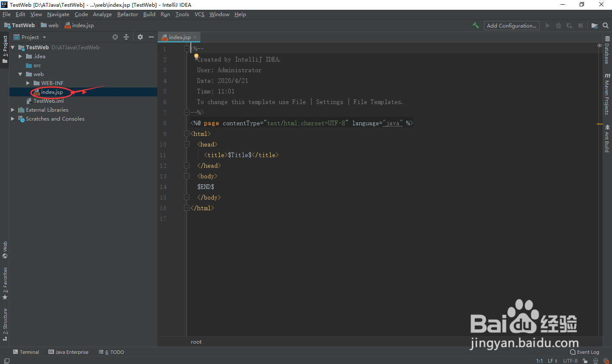The height and width of the screenshot is (364, 612).
Task: Click the Build Project hammer icon
Action: [476, 25]
